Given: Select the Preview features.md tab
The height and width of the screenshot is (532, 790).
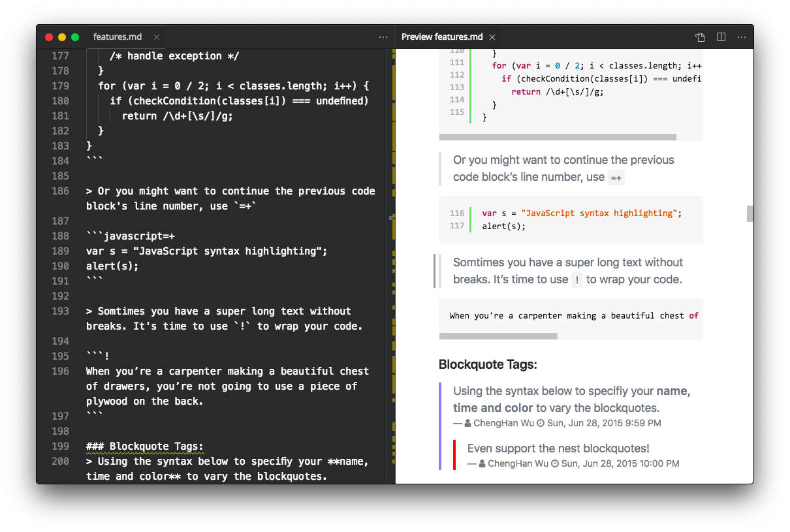Looking at the screenshot, I should pyautogui.click(x=442, y=37).
